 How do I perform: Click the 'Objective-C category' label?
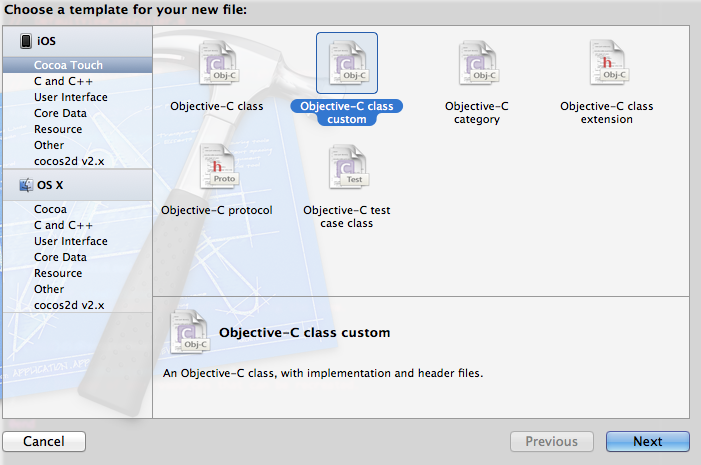477,113
